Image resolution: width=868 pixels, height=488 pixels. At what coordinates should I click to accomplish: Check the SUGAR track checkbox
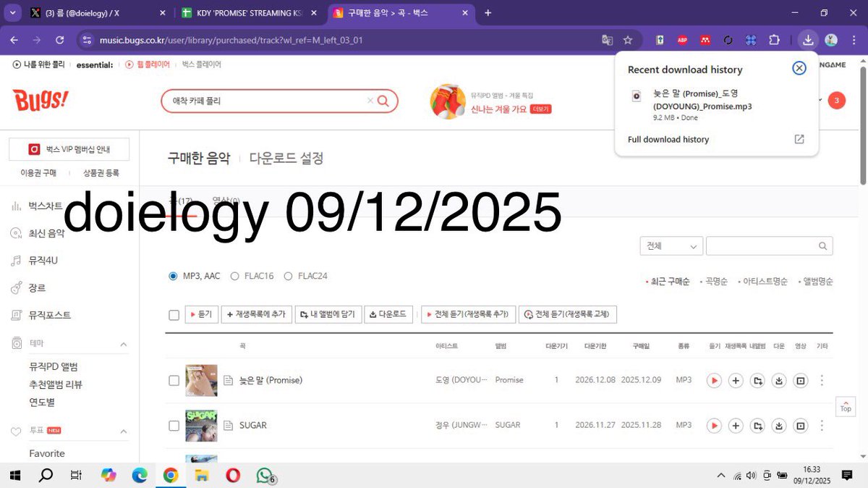click(174, 425)
